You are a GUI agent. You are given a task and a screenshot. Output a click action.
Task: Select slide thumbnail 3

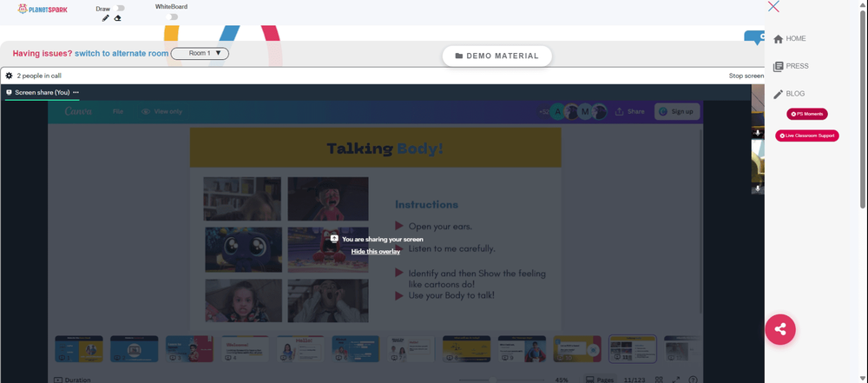click(189, 349)
